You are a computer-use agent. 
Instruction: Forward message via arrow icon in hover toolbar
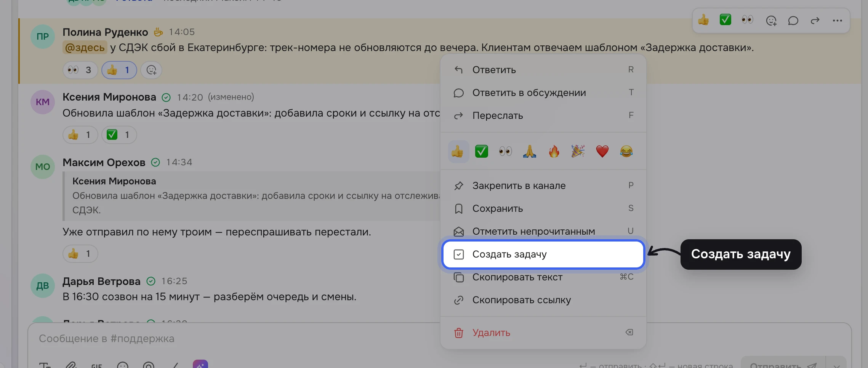(x=815, y=21)
